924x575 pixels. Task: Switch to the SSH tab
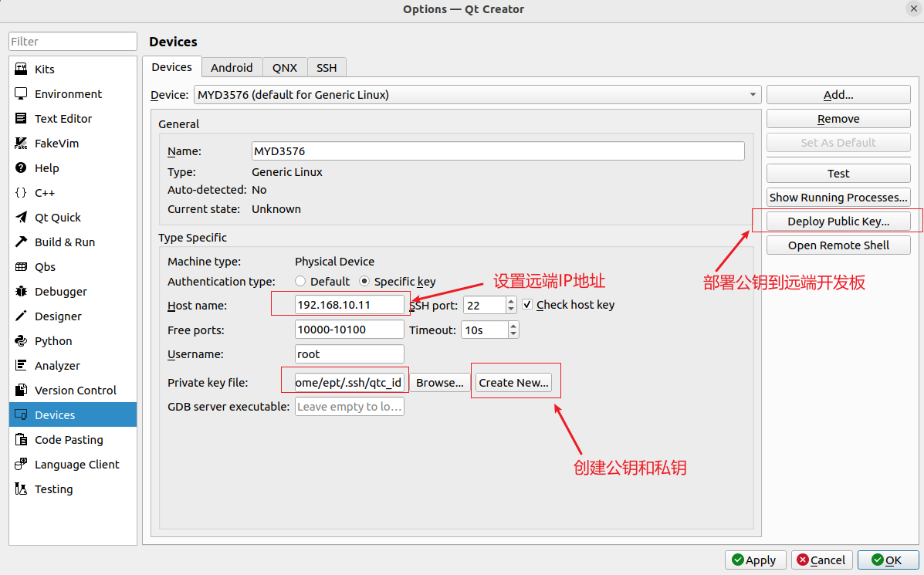point(327,68)
